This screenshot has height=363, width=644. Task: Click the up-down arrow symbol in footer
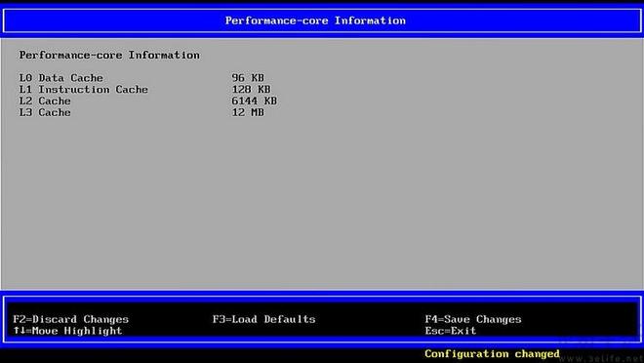click(x=19, y=331)
